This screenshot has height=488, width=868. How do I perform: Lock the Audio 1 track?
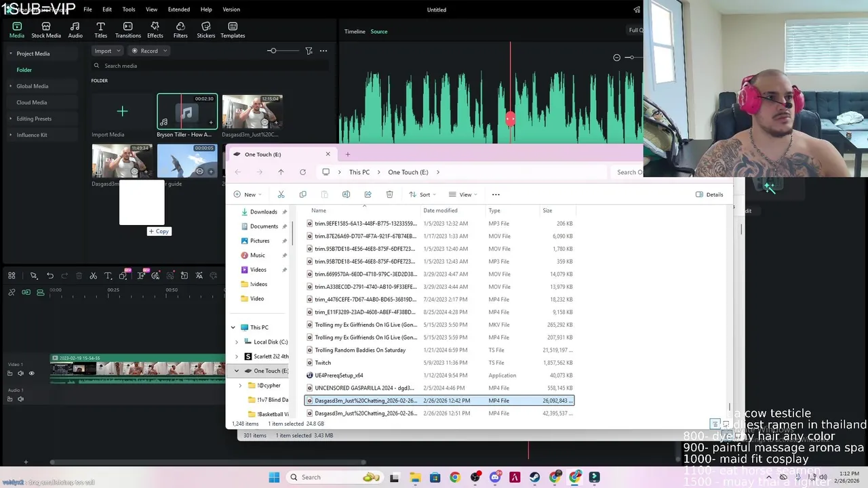pyautogui.click(x=9, y=399)
